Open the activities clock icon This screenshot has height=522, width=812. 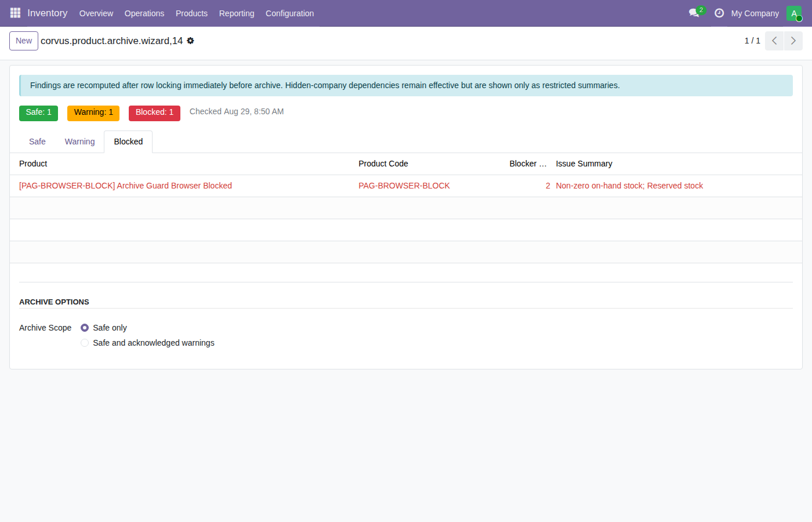pyautogui.click(x=719, y=13)
